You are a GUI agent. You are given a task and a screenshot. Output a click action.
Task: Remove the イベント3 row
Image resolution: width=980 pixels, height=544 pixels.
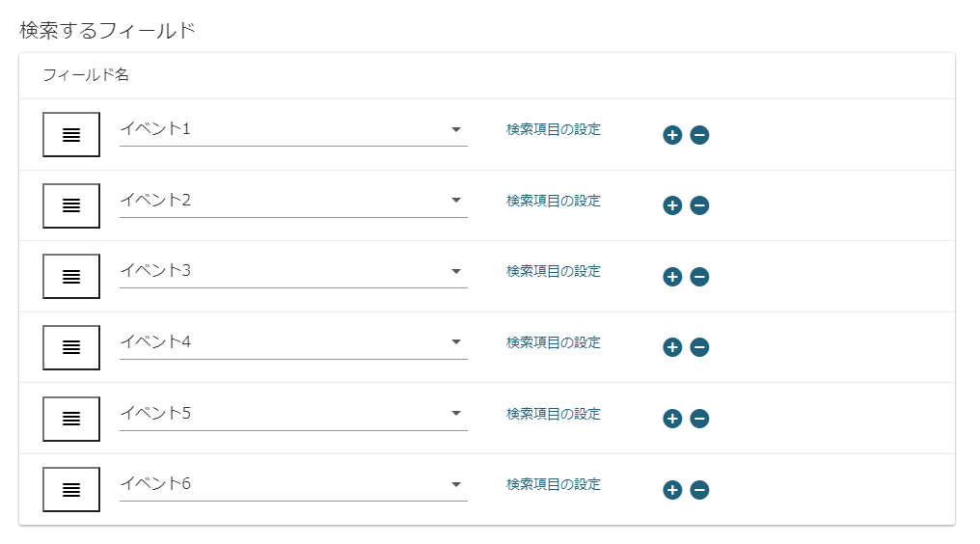[700, 277]
